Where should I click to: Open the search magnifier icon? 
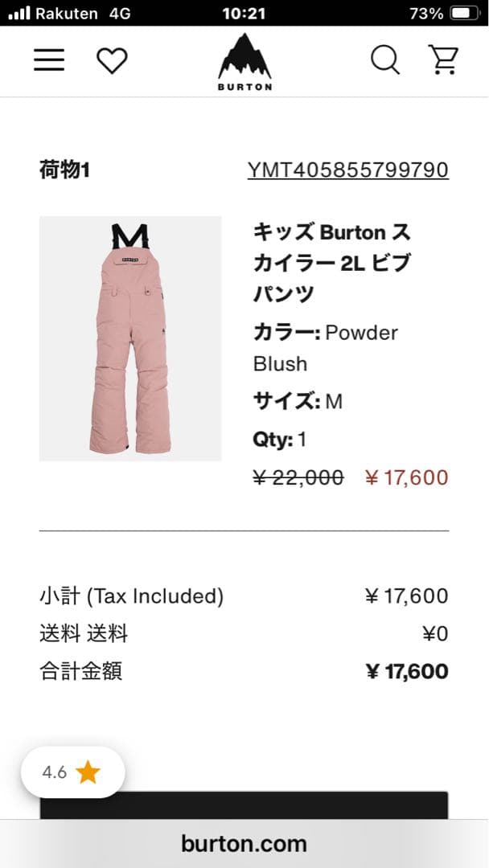(384, 59)
